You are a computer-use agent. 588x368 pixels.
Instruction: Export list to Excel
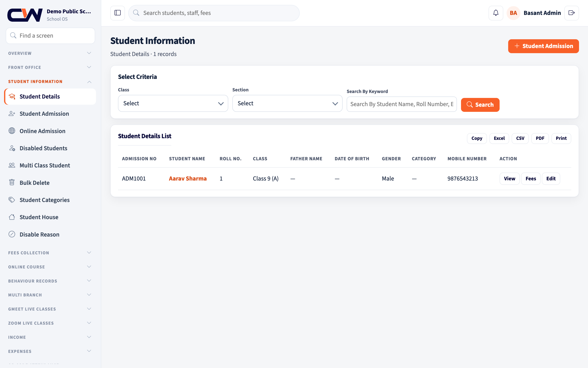(499, 138)
